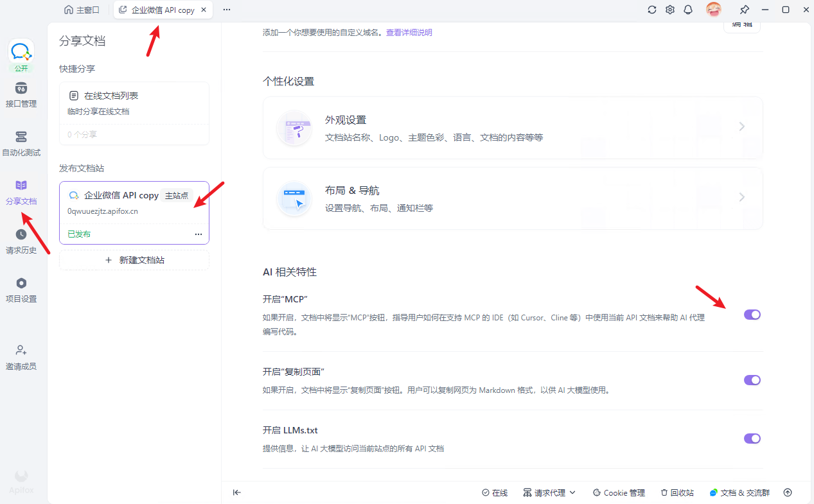Click the refresh icon in title bar
This screenshot has width=814, height=504.
point(652,10)
